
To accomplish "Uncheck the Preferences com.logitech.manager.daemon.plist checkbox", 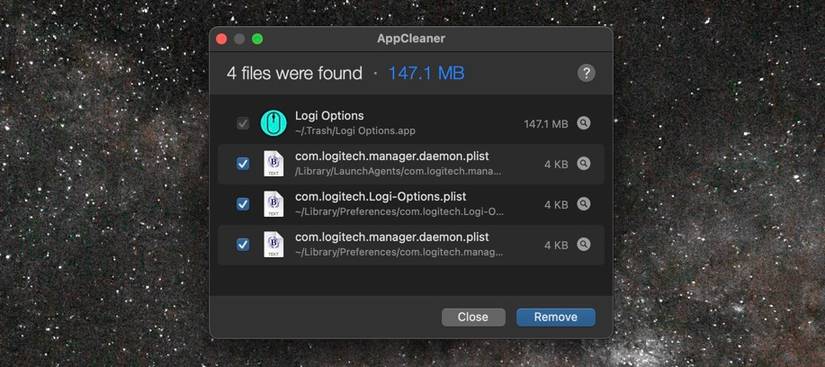I will pos(243,244).
